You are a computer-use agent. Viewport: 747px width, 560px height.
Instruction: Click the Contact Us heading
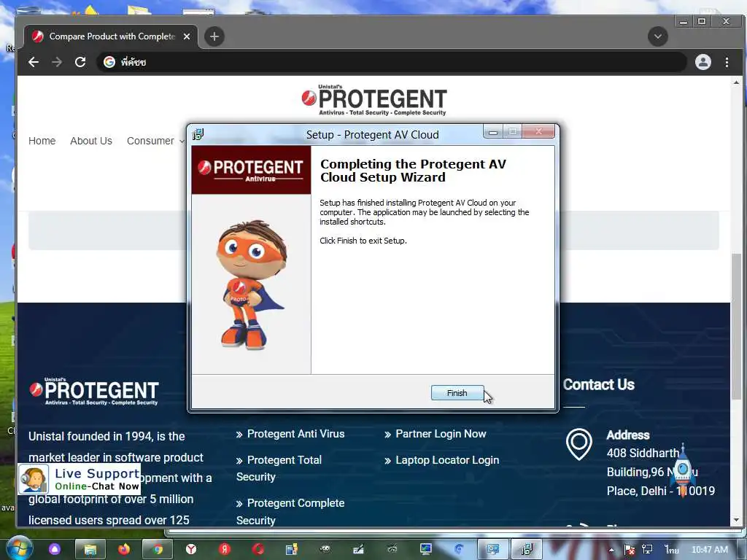598,385
